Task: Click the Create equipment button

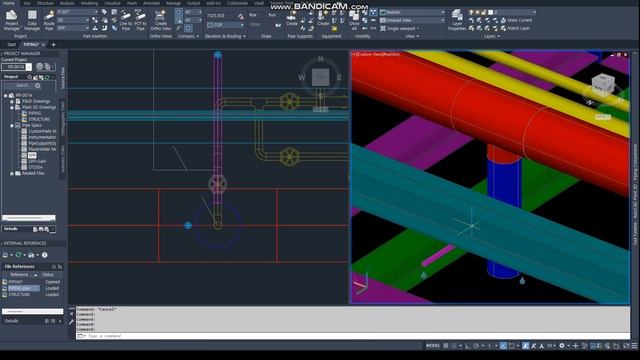Action: [x=323, y=18]
